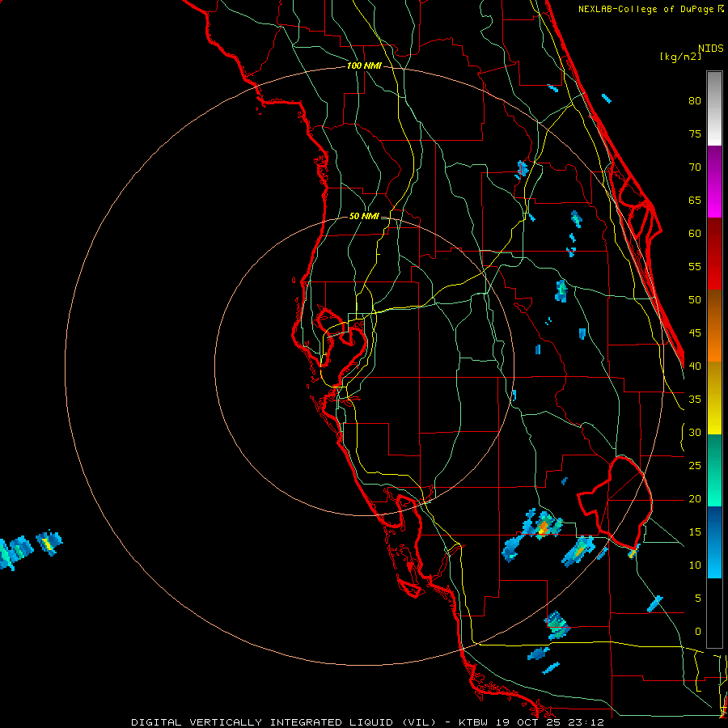Pick the brown-orange segment of the color bar
Screen dimensions: 728x728
pos(714,326)
